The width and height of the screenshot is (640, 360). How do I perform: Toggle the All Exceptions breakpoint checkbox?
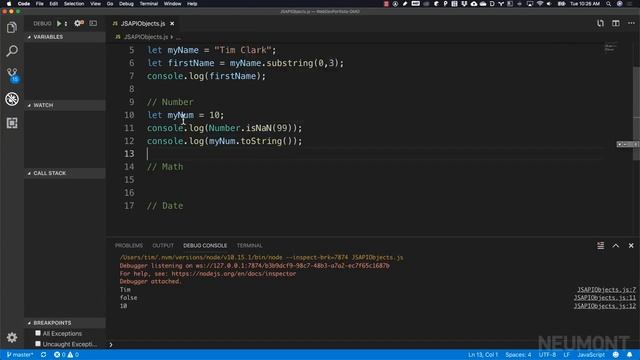38,333
